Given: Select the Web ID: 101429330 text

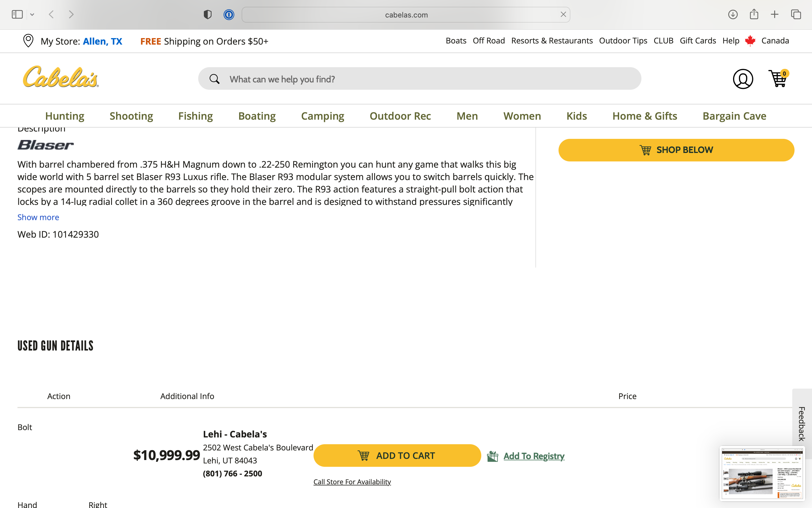Looking at the screenshot, I should (x=58, y=235).
